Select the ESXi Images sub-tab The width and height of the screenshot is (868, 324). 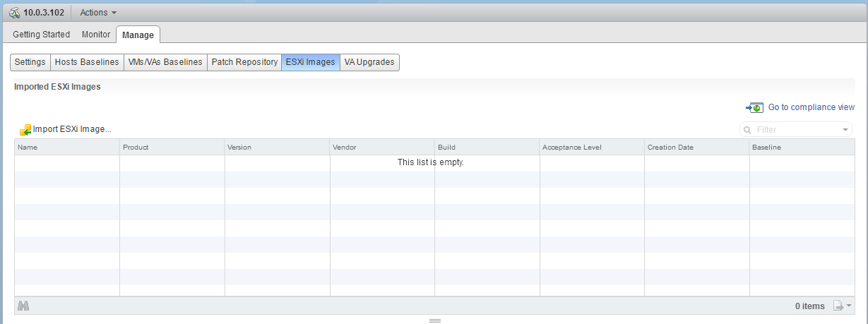[311, 62]
